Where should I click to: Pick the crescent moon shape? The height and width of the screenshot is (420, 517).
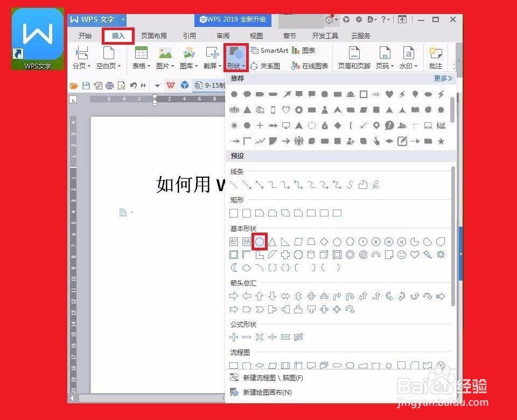(x=234, y=268)
